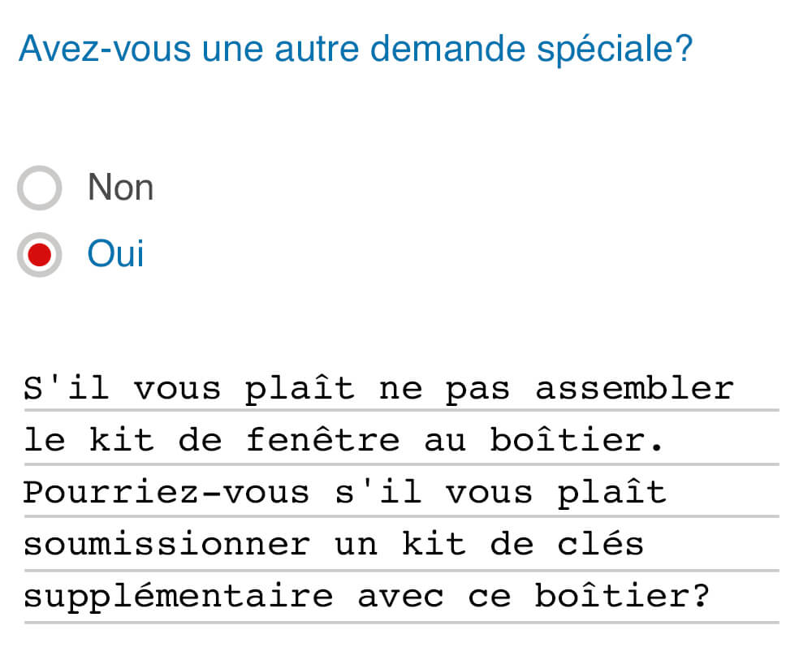
Task: Click the "Non" text label
Action: coord(120,188)
